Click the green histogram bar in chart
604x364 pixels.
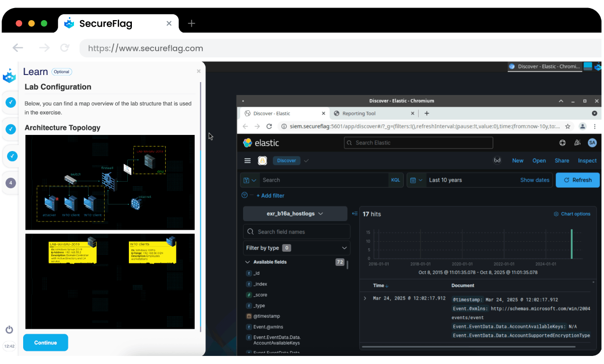click(x=571, y=245)
